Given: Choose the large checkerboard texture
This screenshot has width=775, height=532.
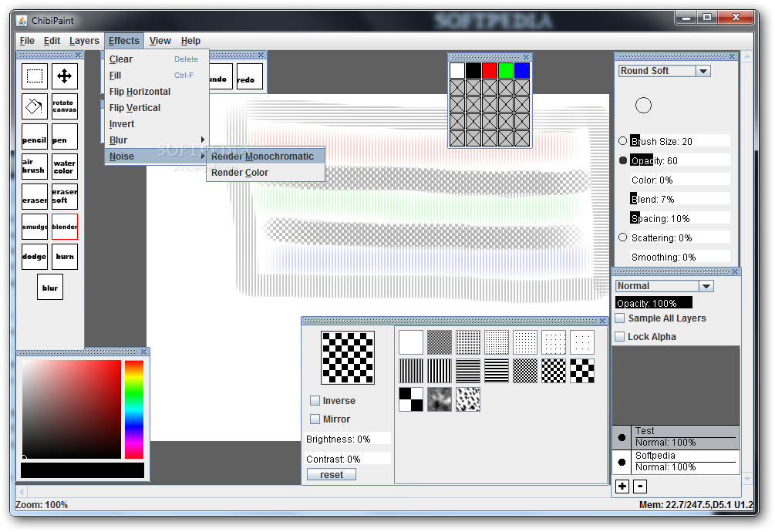Looking at the screenshot, I should tap(582, 371).
